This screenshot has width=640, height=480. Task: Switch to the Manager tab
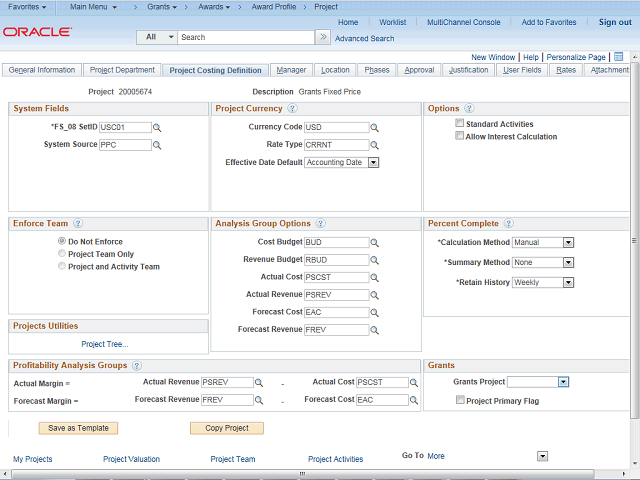coord(291,71)
